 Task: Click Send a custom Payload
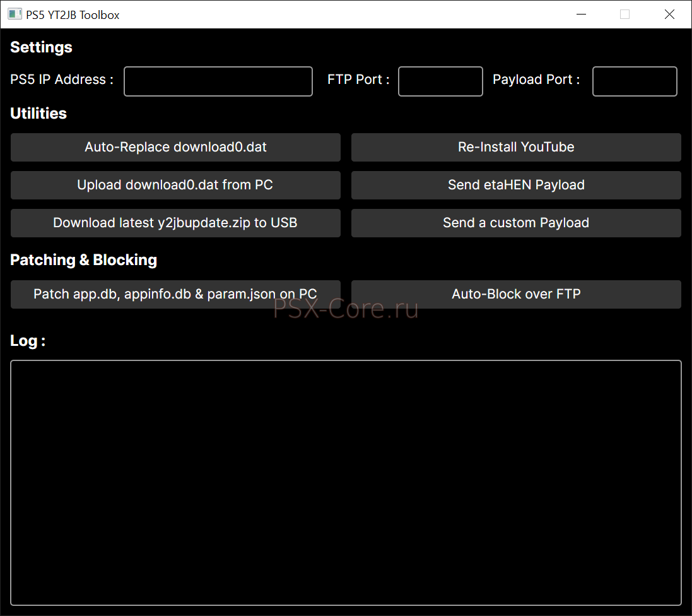(x=515, y=223)
